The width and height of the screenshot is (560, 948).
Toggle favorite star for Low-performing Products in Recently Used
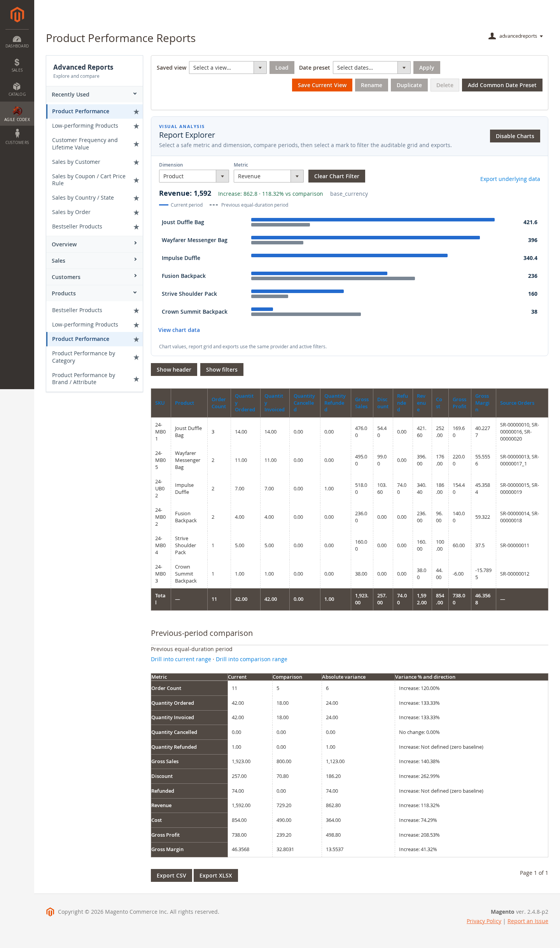pos(136,126)
